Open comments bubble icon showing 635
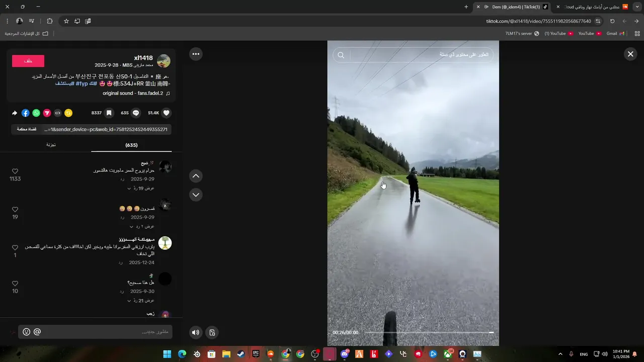Screen dimensions: 644x362 pos(136,113)
